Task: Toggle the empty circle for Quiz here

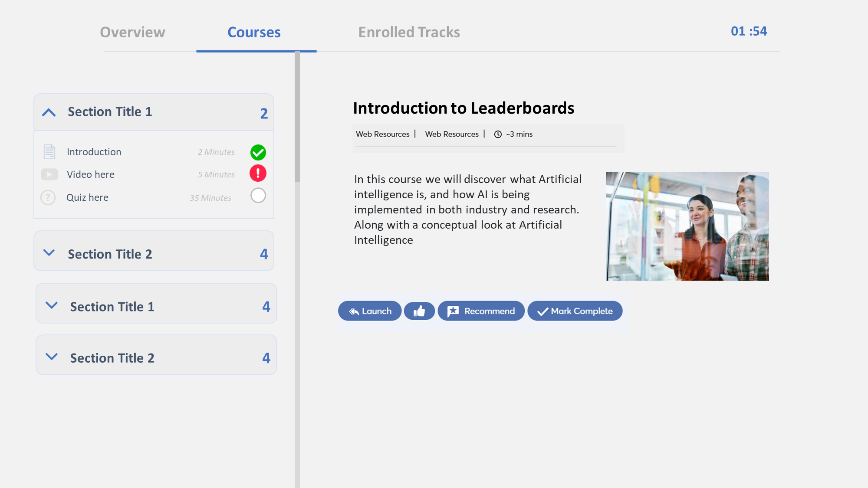Action: (x=258, y=195)
